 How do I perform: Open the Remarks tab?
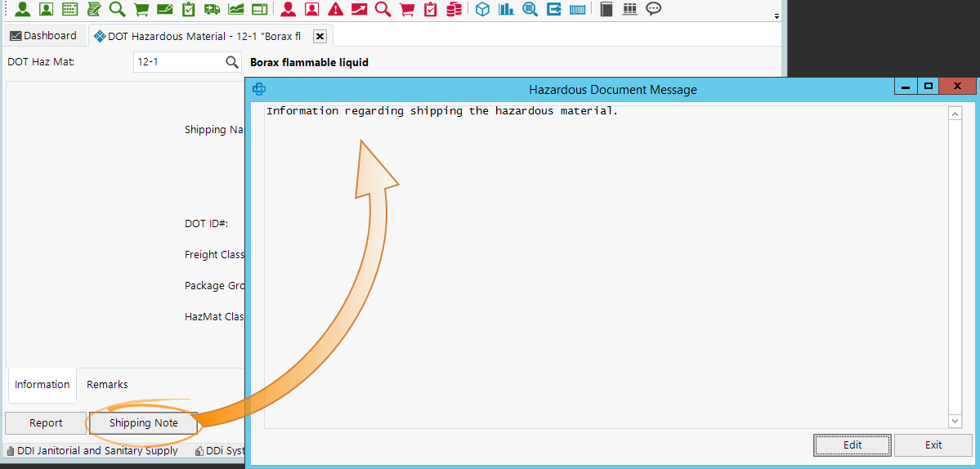click(x=107, y=385)
